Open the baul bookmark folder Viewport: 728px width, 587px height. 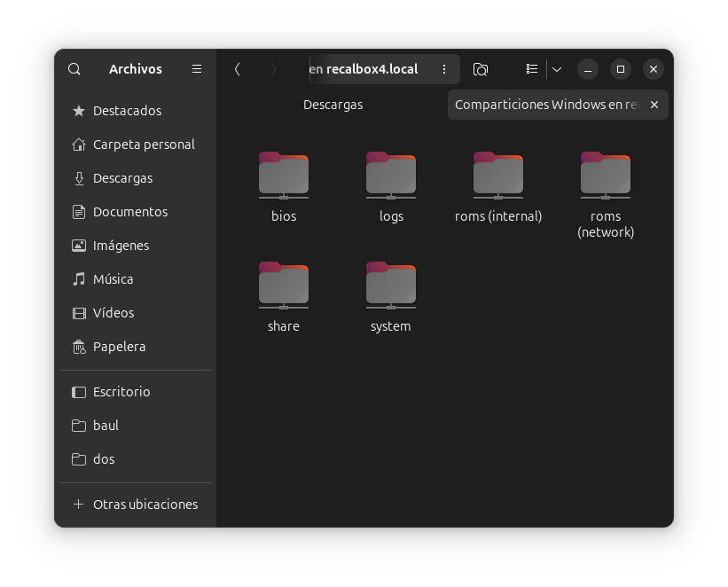click(x=136, y=426)
